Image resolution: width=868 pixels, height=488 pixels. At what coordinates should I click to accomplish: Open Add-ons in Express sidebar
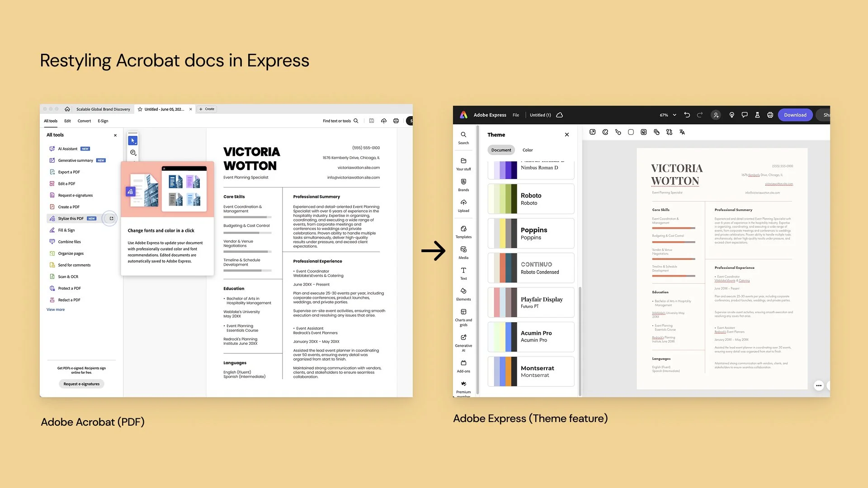pyautogui.click(x=463, y=366)
